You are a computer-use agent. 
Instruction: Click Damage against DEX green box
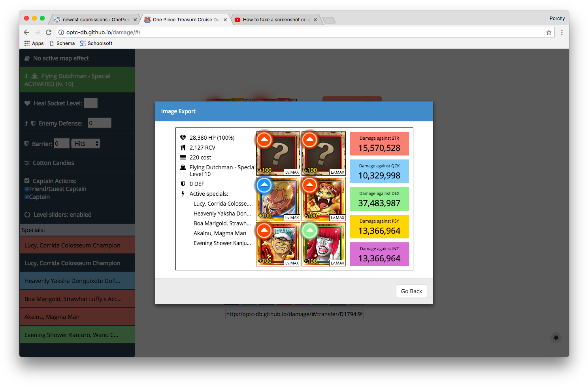pyautogui.click(x=379, y=199)
